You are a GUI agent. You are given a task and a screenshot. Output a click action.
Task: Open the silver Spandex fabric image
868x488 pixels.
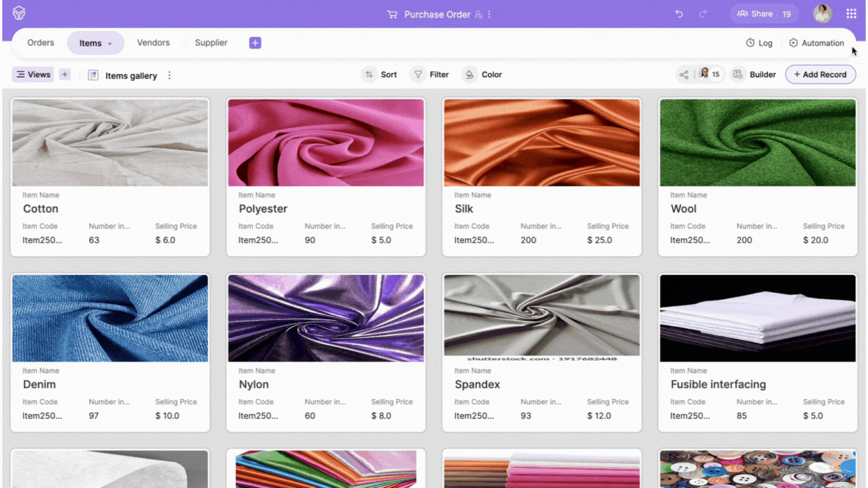(x=542, y=318)
